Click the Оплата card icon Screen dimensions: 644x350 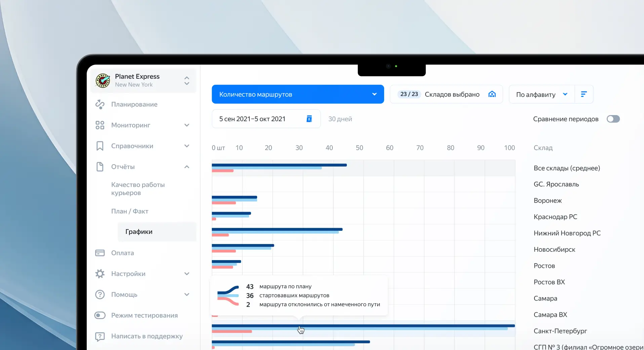pos(100,253)
